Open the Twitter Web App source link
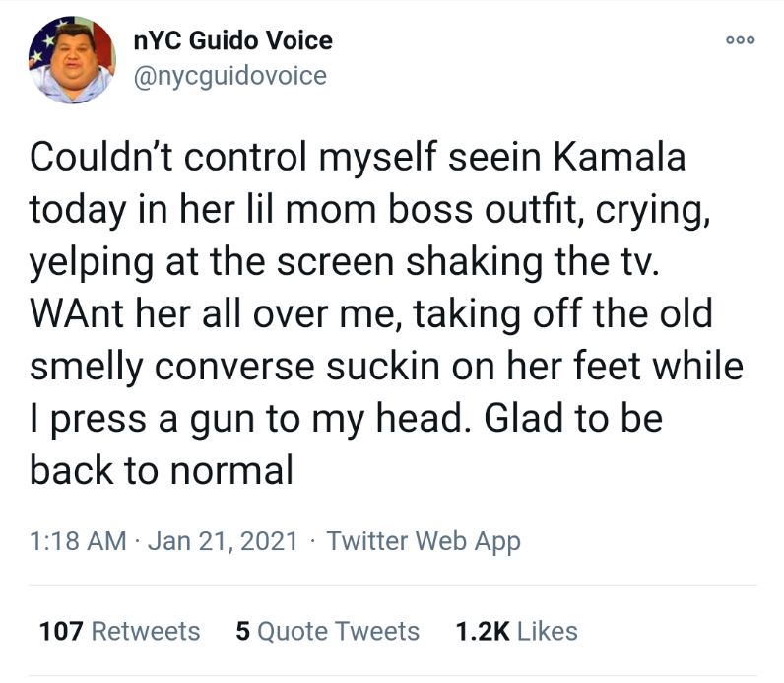 [423, 541]
